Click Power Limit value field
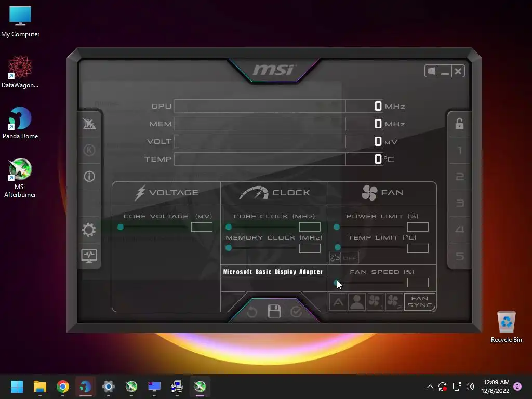Viewport: 532px width, 399px height. pos(418,227)
